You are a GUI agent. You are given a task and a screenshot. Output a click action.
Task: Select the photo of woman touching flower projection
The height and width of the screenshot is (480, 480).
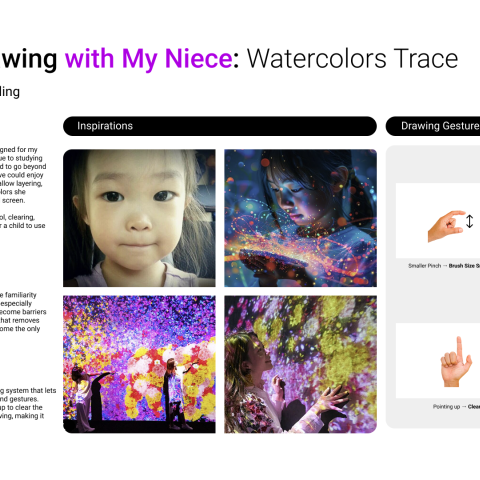pos(300,364)
